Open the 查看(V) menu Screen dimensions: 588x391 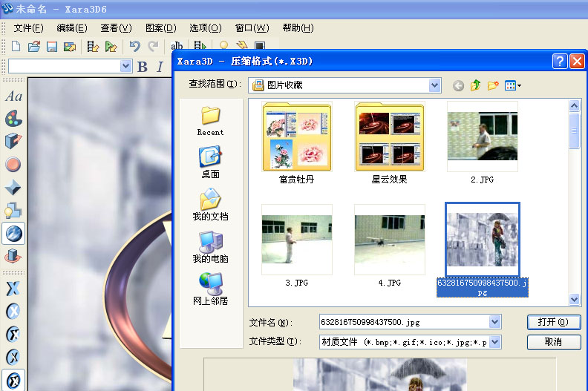[117, 28]
